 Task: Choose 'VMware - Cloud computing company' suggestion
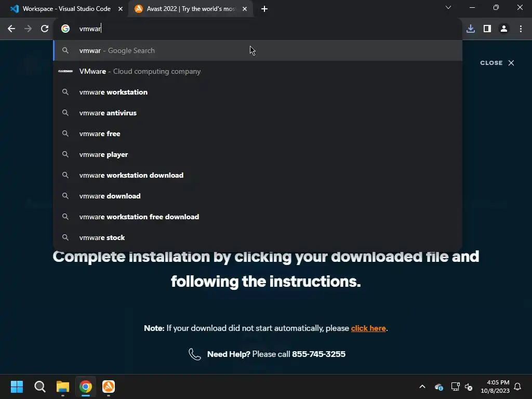pyautogui.click(x=258, y=71)
